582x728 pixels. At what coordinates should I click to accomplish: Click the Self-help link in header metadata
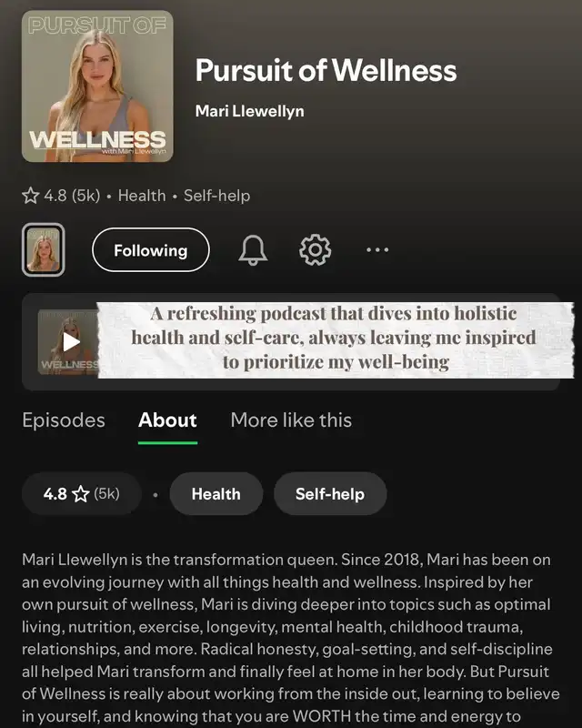coord(216,196)
